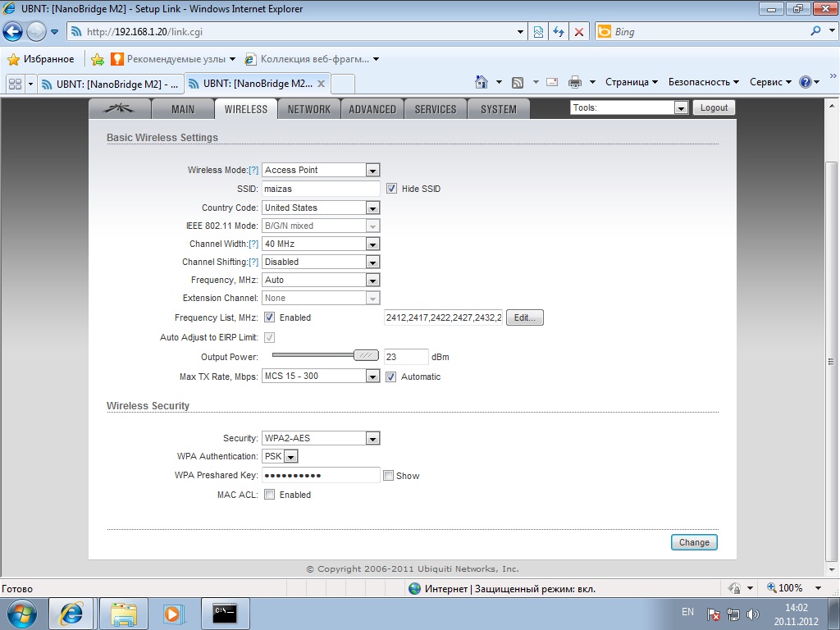Click the print icon
840x630 pixels.
coord(575,82)
